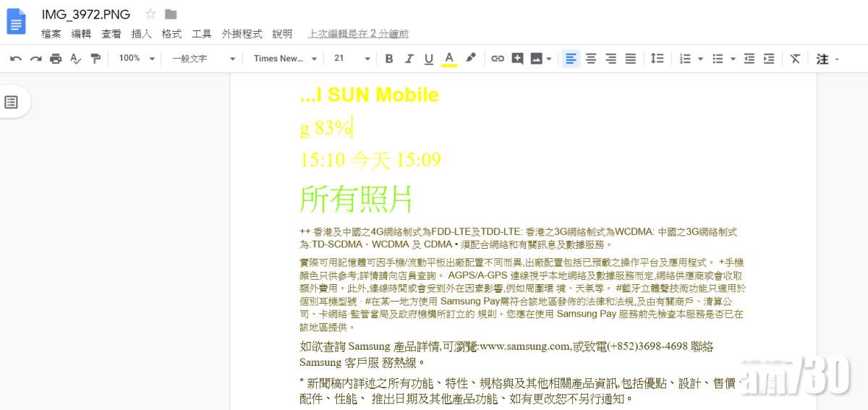The height and width of the screenshot is (410, 868).
Task: Open the text color picker
Action: pos(449,59)
